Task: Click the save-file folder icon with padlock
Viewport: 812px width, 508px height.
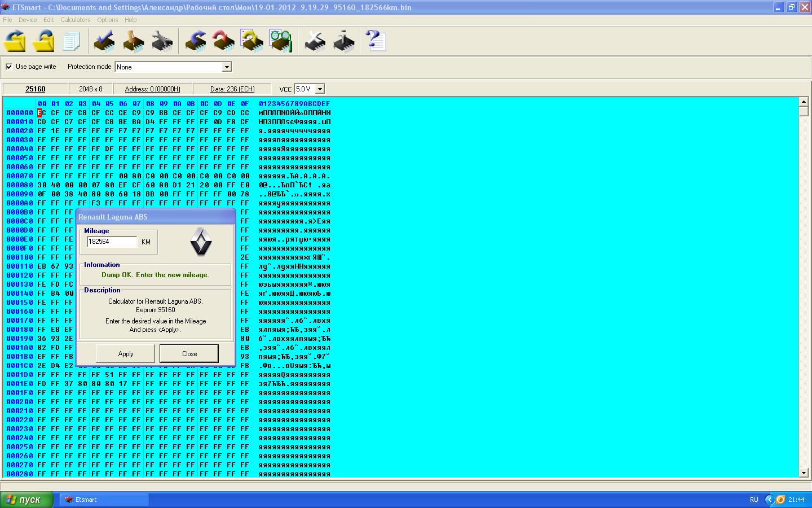Action: click(43, 41)
